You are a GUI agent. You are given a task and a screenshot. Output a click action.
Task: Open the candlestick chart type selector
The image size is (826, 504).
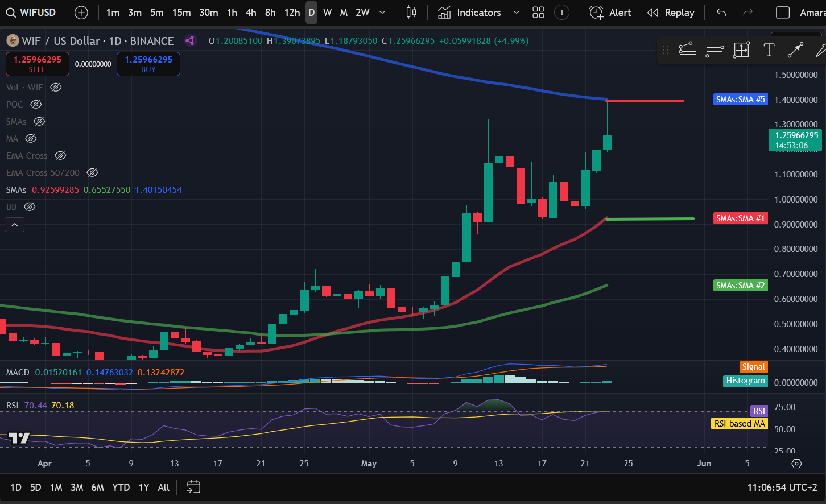coord(411,13)
